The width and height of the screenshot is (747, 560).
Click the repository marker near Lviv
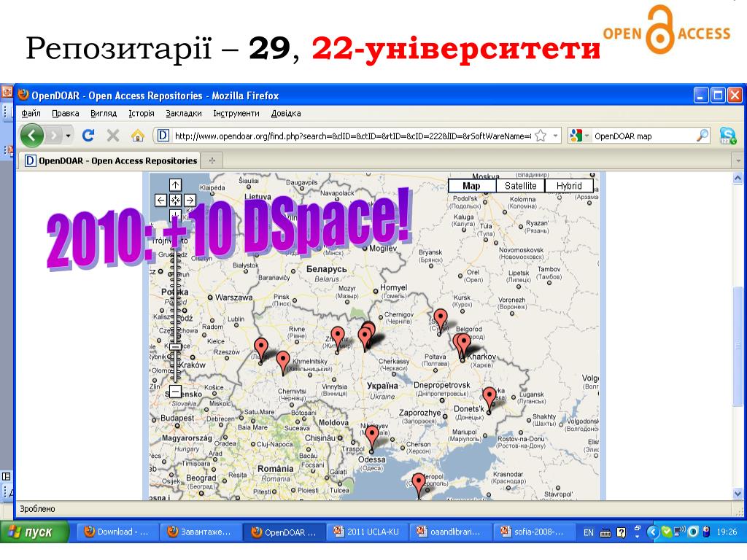261,349
